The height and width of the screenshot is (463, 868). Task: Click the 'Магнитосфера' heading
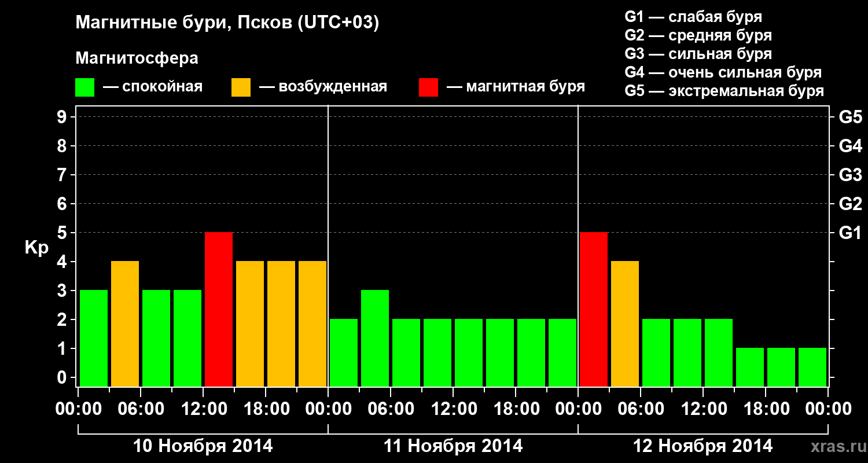pos(137,58)
